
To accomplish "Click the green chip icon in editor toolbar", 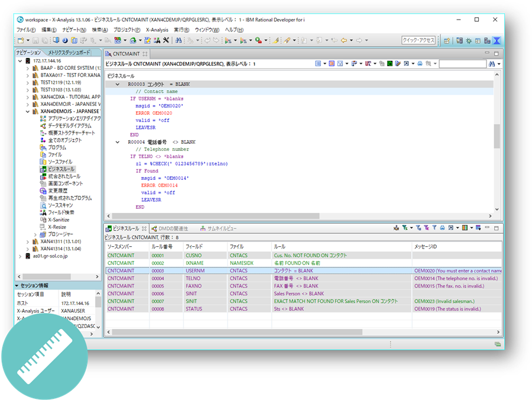I will [x=390, y=63].
